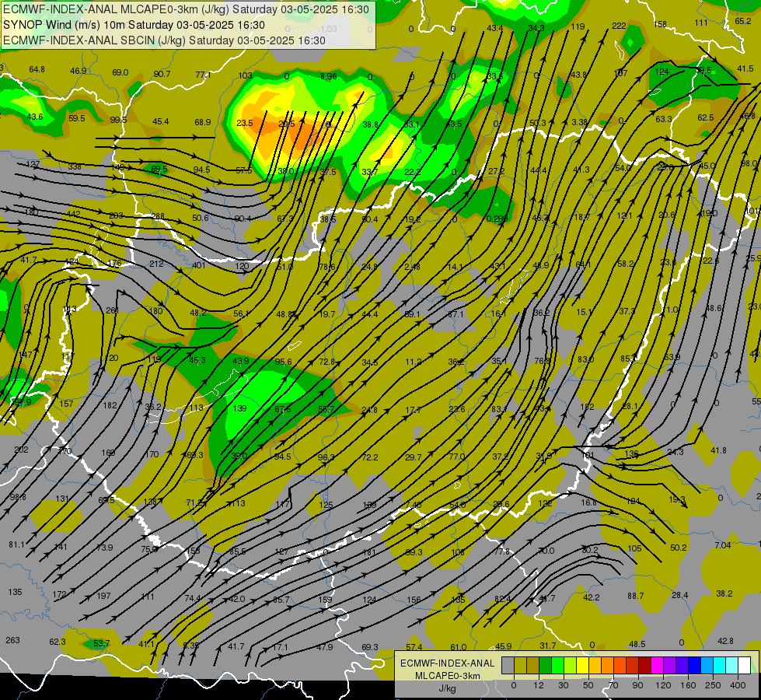
Task: Click the map value '3.38'
Action: [579, 122]
